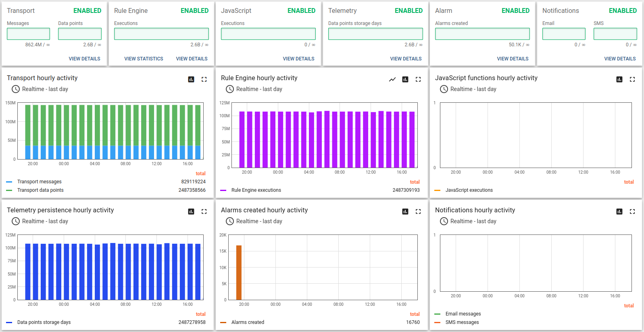
Task: Open View Details for Notifications card
Action: click(620, 59)
